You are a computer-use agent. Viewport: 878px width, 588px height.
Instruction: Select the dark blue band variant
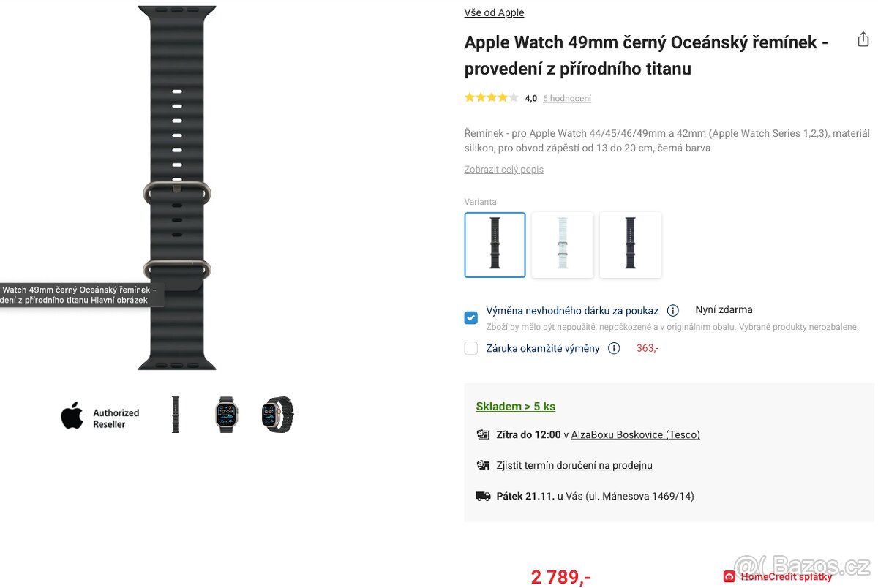click(x=630, y=245)
